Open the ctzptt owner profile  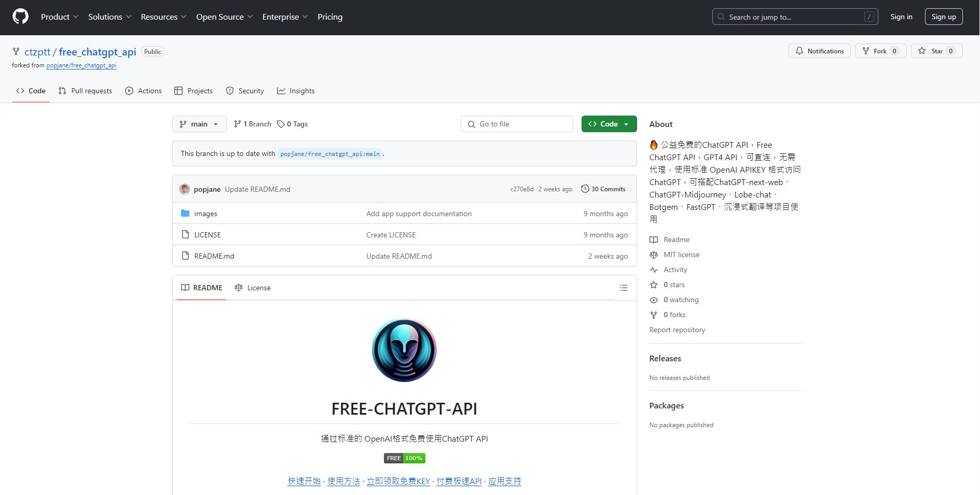(37, 52)
